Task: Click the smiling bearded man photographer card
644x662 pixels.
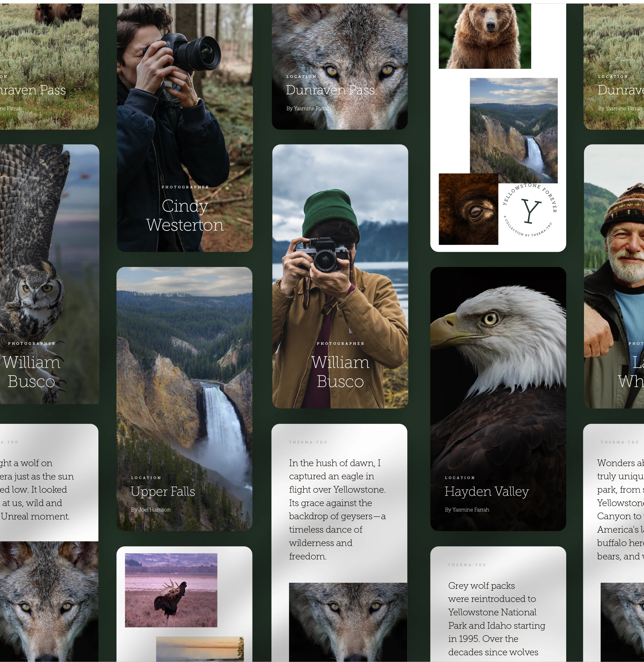Action: (614, 276)
